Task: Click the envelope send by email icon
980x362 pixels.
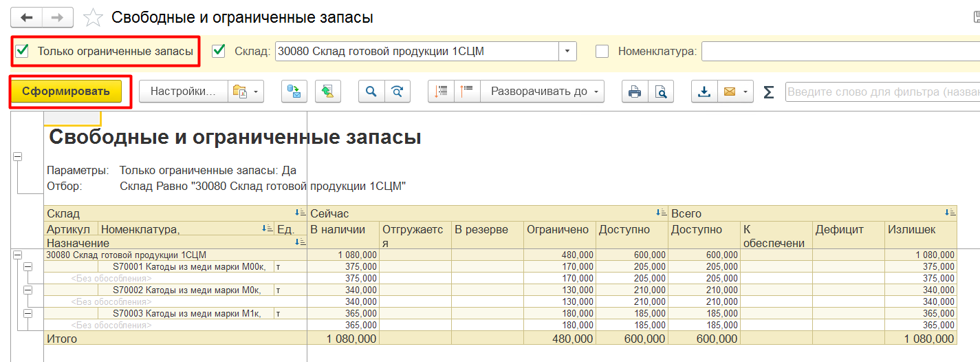Action: (730, 92)
